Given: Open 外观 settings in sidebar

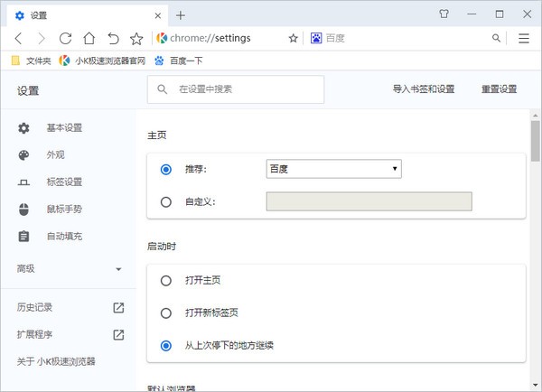Looking at the screenshot, I should click(x=56, y=154).
